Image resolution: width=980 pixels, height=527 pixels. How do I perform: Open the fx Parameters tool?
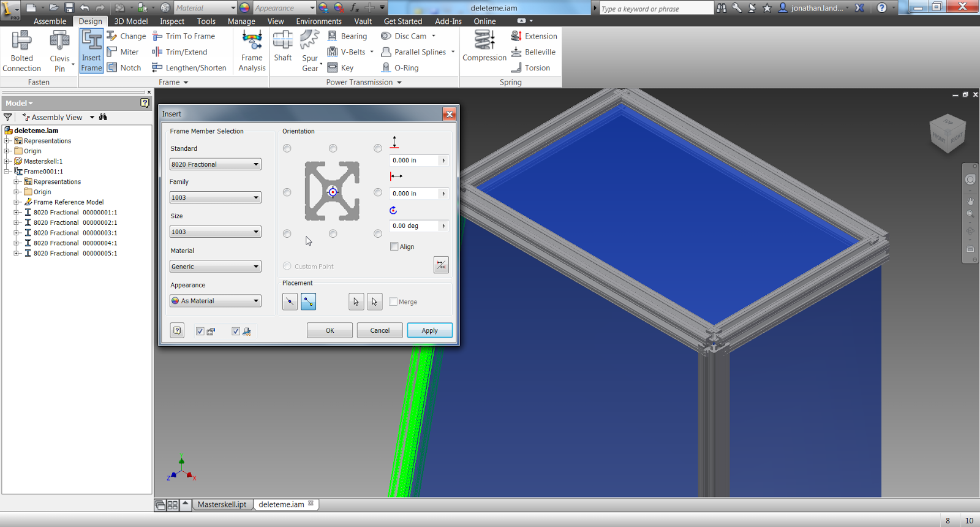[355, 8]
